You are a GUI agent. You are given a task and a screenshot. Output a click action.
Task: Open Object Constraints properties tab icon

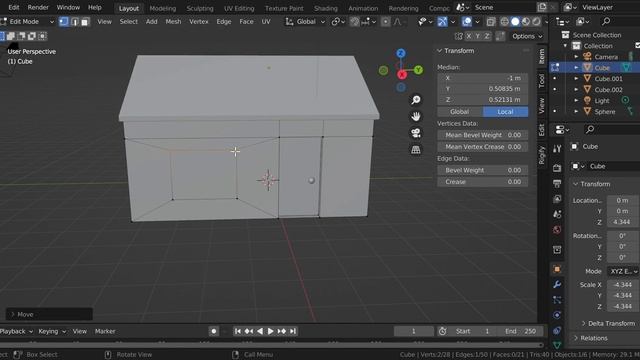[x=557, y=331]
